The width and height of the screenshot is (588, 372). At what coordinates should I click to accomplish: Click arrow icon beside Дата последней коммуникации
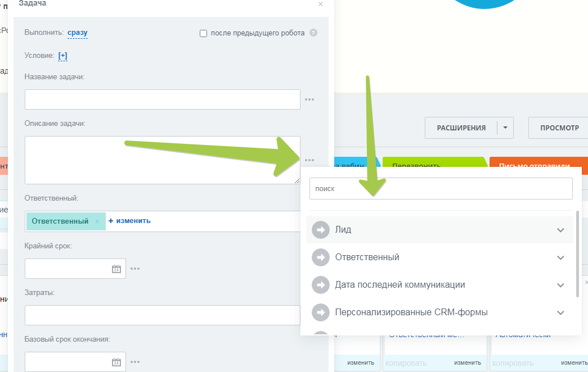pyautogui.click(x=321, y=285)
